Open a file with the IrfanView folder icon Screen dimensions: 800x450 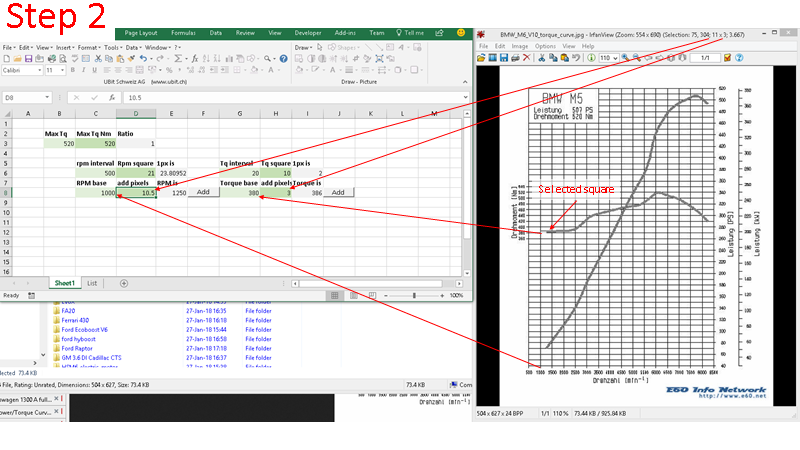click(x=481, y=58)
